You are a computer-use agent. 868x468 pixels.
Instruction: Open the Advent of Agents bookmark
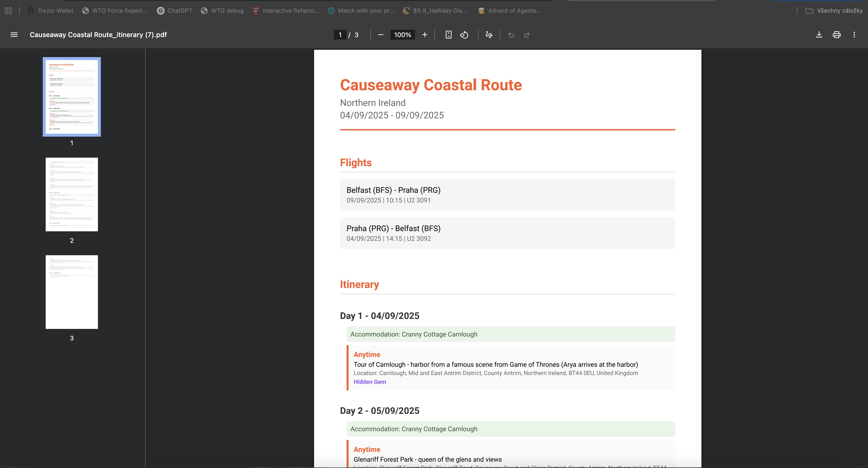tap(509, 10)
